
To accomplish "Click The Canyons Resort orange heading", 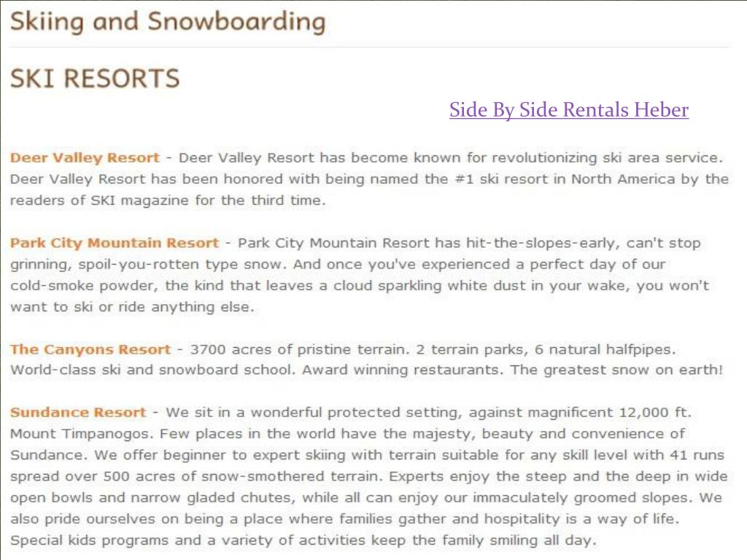I will (x=90, y=349).
